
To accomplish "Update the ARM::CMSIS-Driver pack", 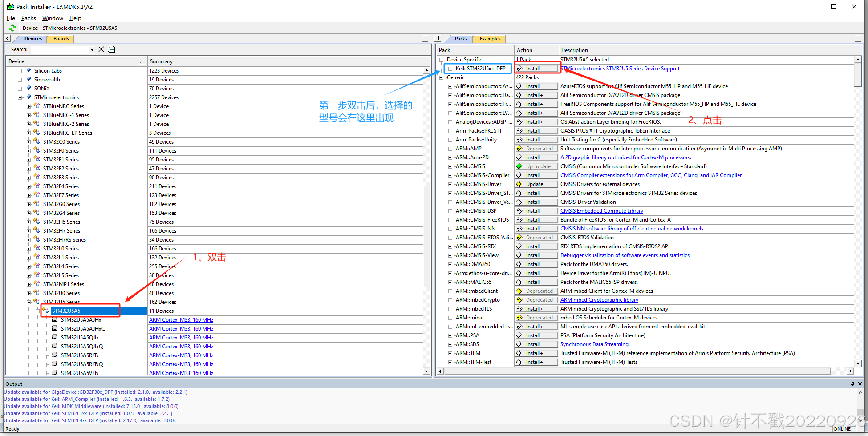I will coord(537,184).
